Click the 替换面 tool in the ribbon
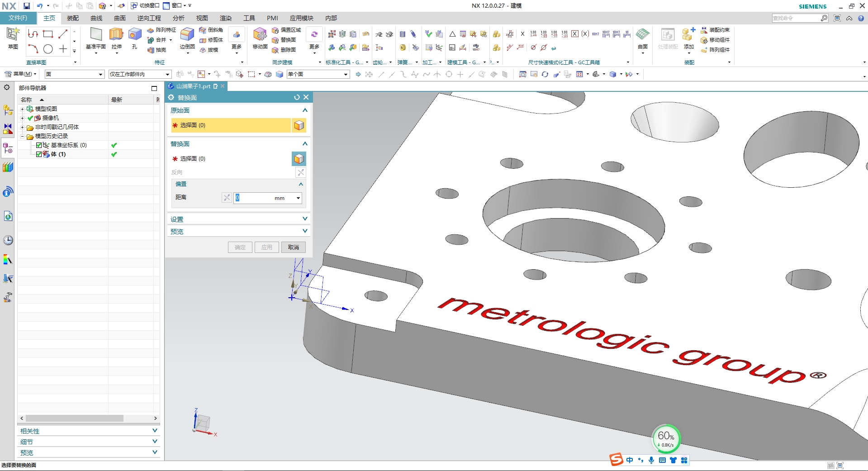This screenshot has width=868, height=471. point(284,40)
